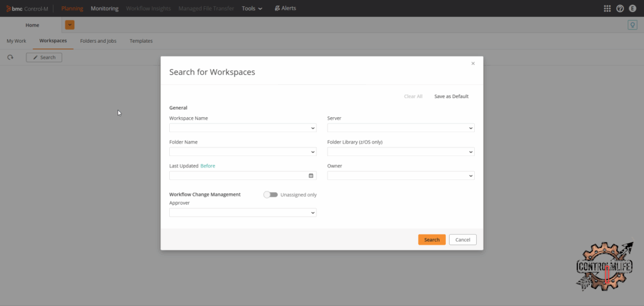Click the help question mark icon
The width and height of the screenshot is (644, 306).
pos(620,8)
